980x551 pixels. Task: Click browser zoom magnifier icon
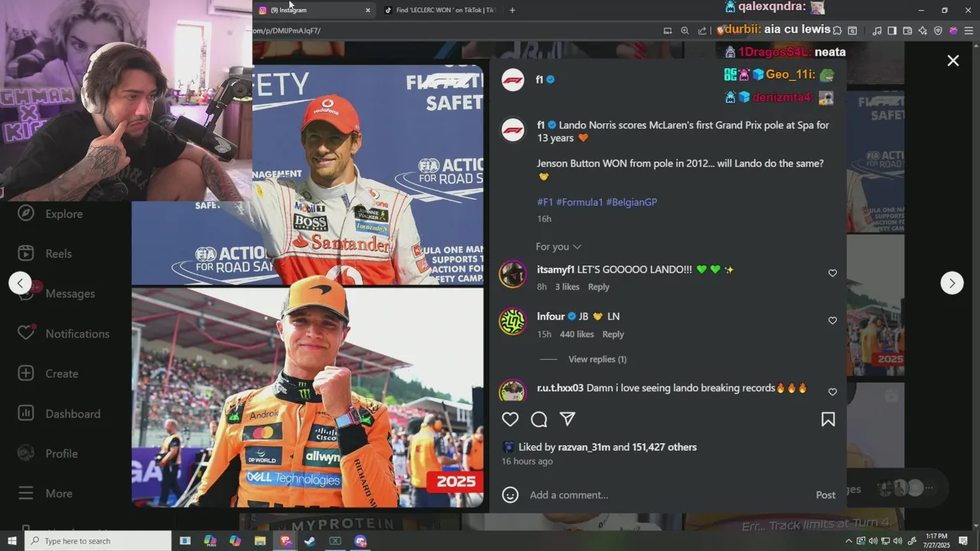pyautogui.click(x=684, y=31)
